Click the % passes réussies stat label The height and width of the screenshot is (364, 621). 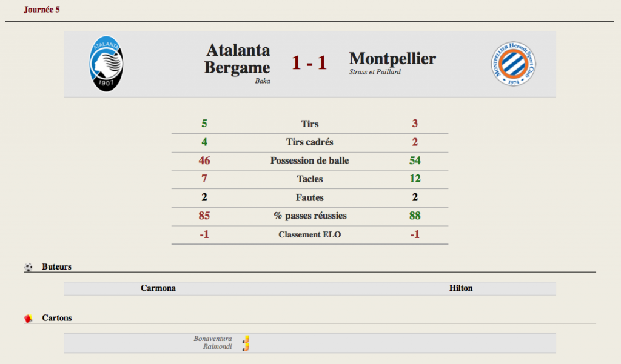(x=310, y=216)
